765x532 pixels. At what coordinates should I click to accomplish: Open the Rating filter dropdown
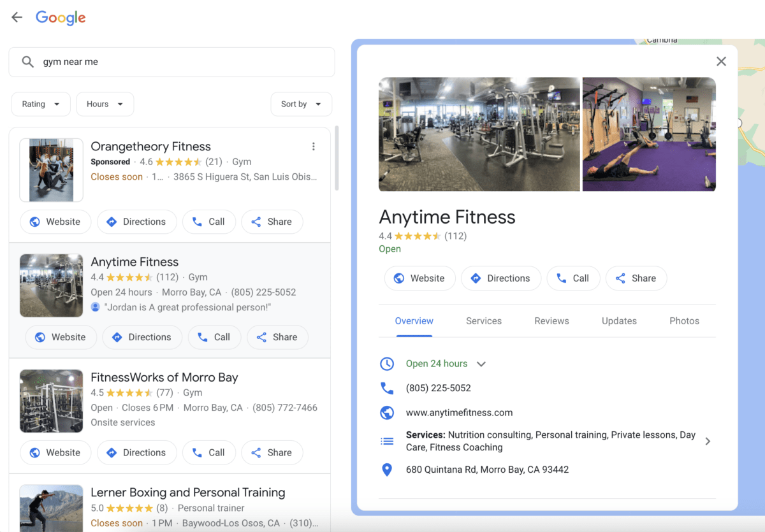pos(41,104)
